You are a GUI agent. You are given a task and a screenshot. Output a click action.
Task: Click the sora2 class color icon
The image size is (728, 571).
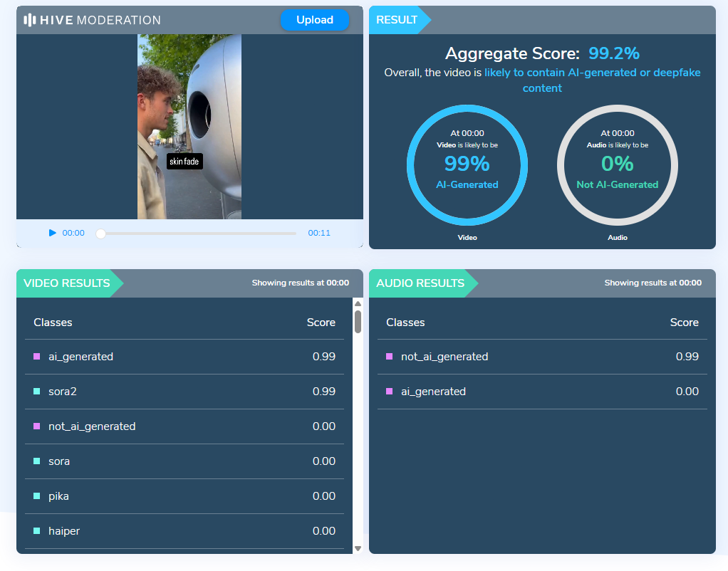pyautogui.click(x=37, y=392)
